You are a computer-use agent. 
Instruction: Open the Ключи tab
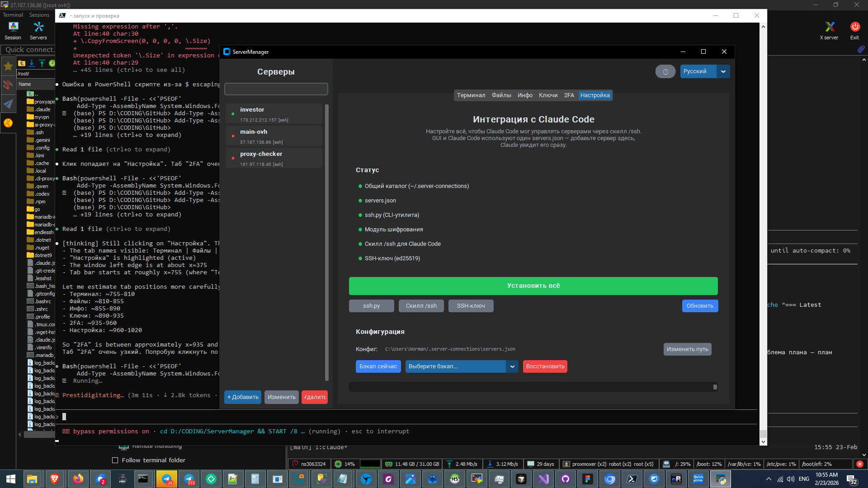coord(548,95)
